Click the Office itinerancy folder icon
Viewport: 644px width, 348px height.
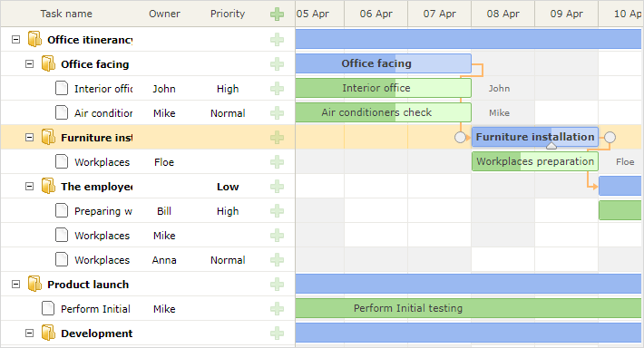coord(34,39)
